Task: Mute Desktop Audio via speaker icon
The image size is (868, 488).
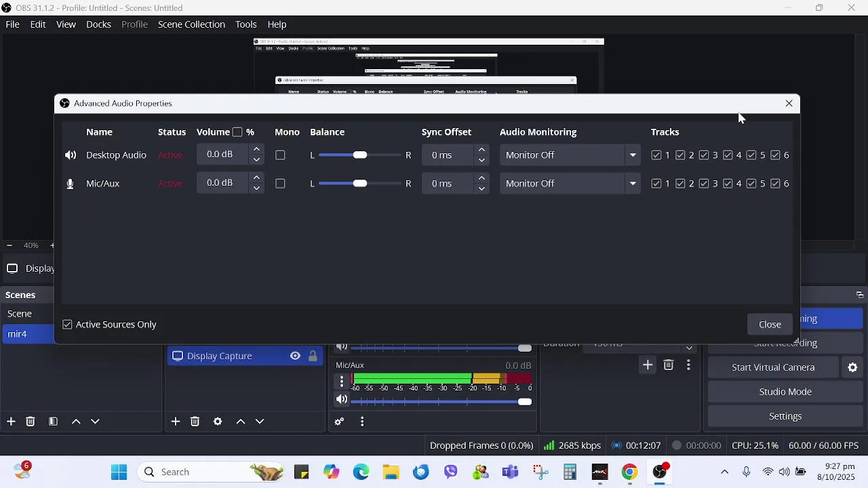Action: click(71, 155)
